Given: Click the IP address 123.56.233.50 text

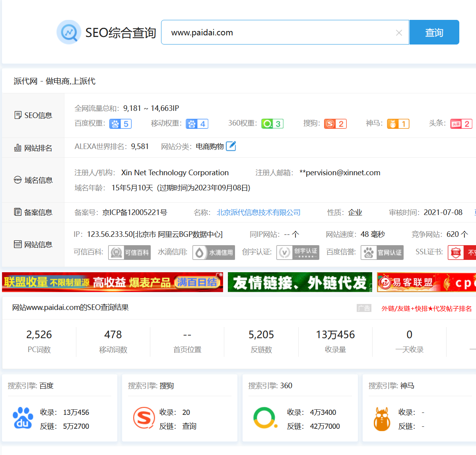Looking at the screenshot, I should coord(110,234).
